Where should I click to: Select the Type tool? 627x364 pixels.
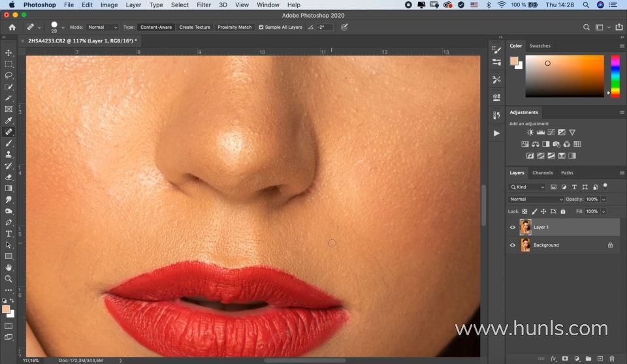8,234
